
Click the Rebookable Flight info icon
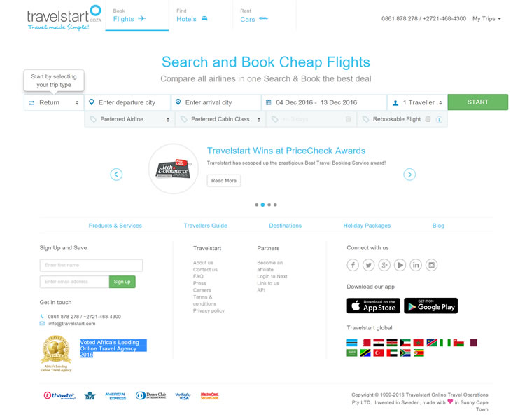coord(439,120)
